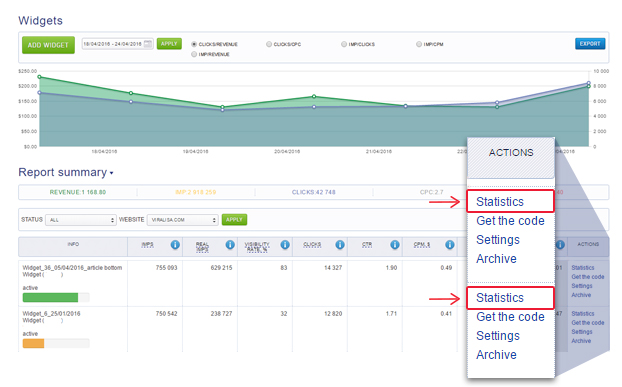Click the 629 215 real impressions cell

click(x=221, y=268)
